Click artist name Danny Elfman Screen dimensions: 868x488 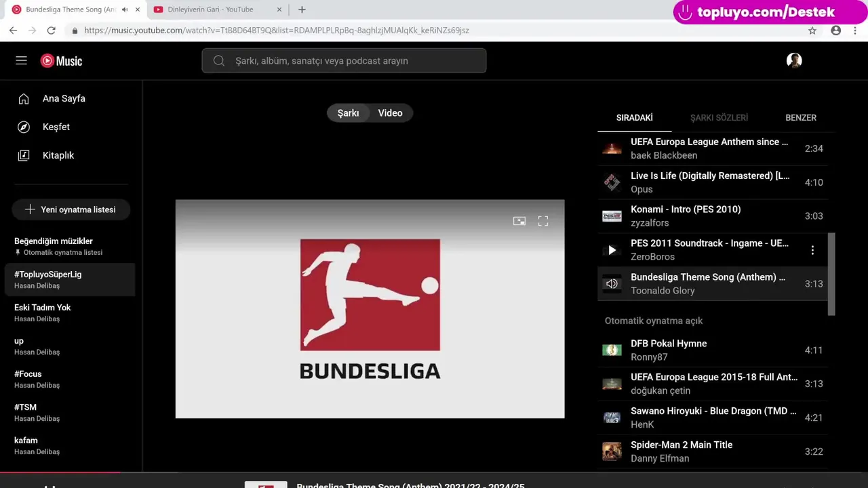pyautogui.click(x=660, y=459)
